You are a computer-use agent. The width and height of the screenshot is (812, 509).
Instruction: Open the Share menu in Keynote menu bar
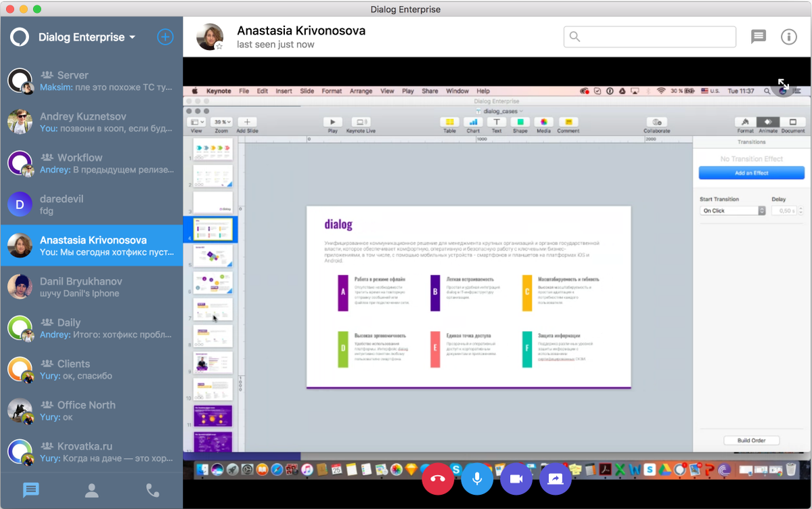click(x=430, y=91)
